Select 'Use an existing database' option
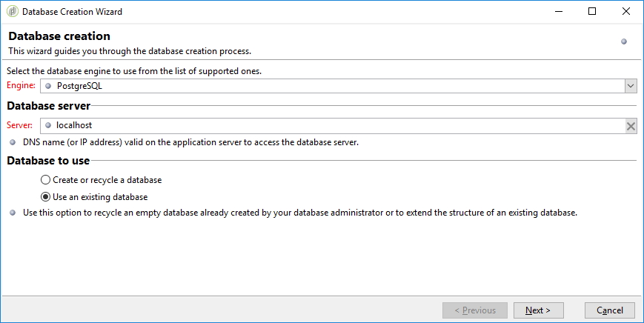The width and height of the screenshot is (644, 323). pyautogui.click(x=46, y=197)
